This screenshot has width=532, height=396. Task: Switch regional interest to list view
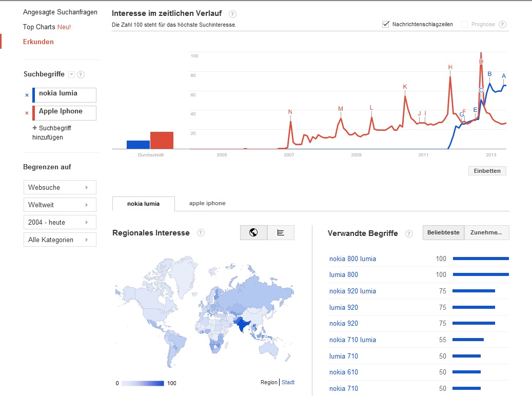pos(281,233)
